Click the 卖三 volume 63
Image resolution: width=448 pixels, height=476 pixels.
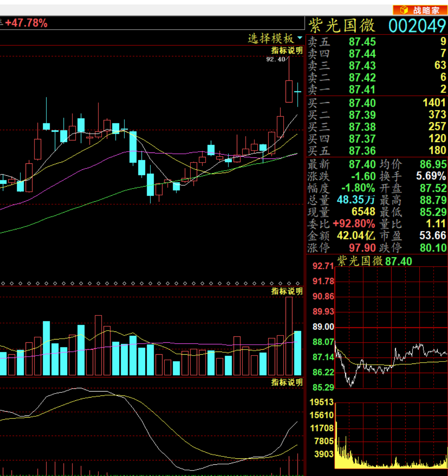pyautogui.click(x=440, y=65)
